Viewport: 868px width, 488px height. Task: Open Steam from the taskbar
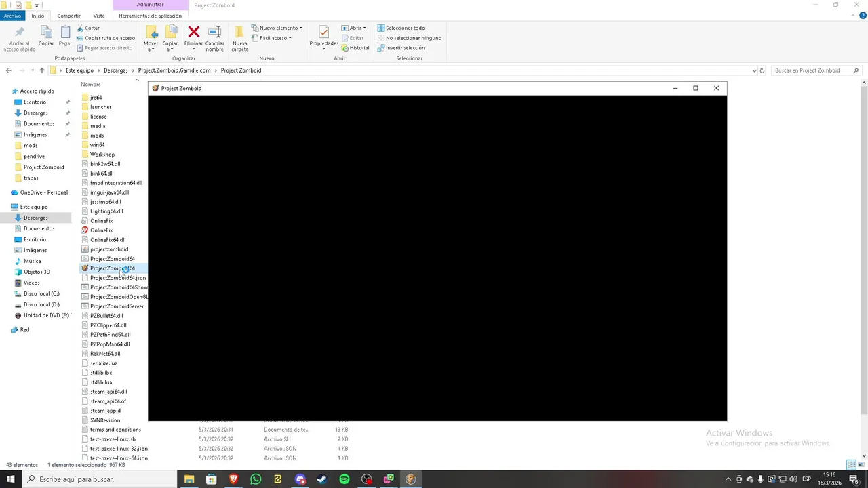(322, 479)
